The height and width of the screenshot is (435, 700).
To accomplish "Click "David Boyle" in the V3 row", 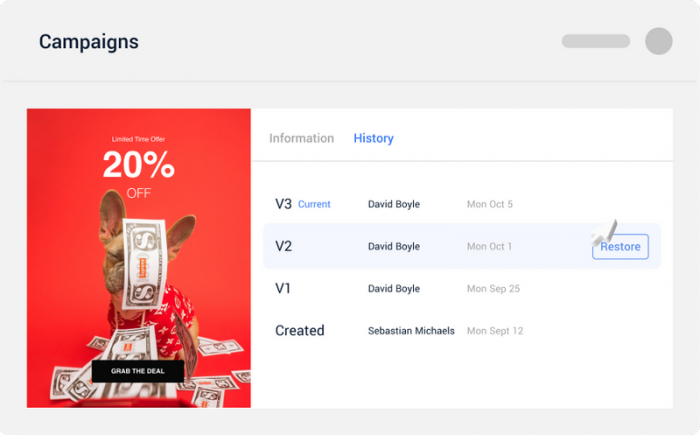I will click(394, 204).
